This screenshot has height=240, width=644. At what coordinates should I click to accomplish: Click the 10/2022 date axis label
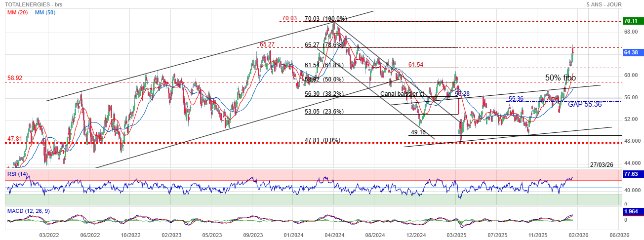coord(131,236)
